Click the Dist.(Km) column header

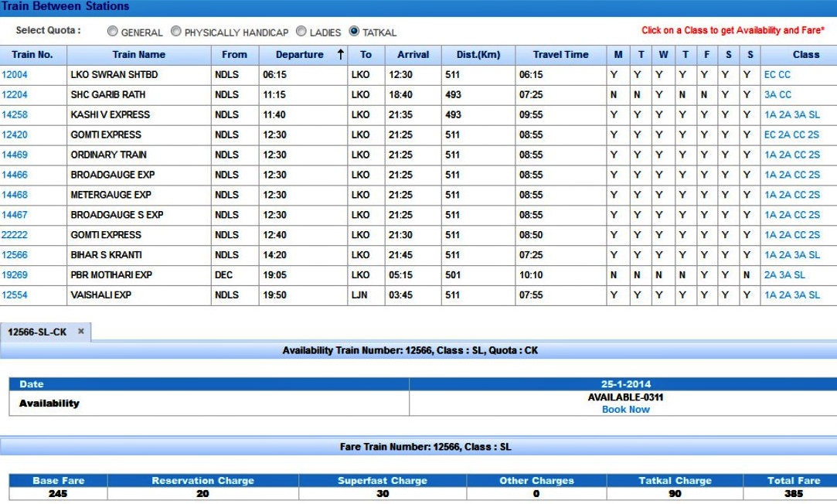478,55
